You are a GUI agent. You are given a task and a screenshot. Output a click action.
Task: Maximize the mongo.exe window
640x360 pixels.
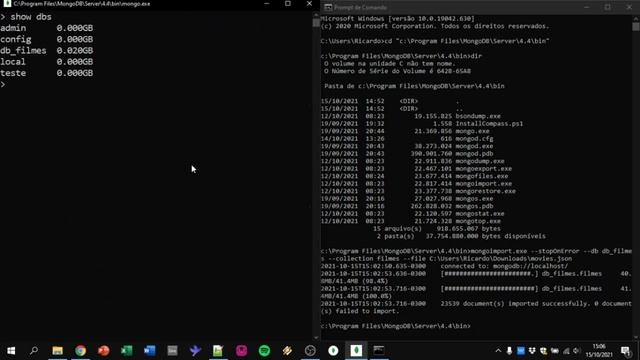click(288, 4)
